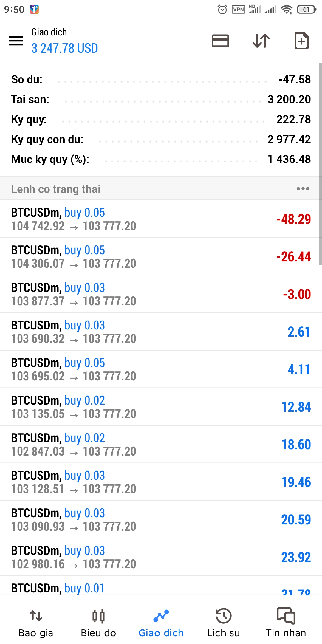This screenshot has height=644, width=322.
Task: Select the position opened at 104 306.07
Action: tap(161, 257)
